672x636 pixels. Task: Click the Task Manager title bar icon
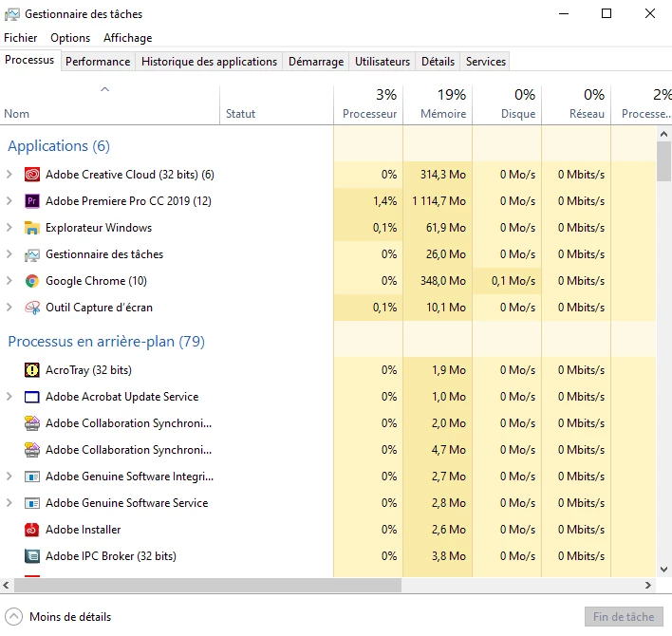(x=12, y=14)
